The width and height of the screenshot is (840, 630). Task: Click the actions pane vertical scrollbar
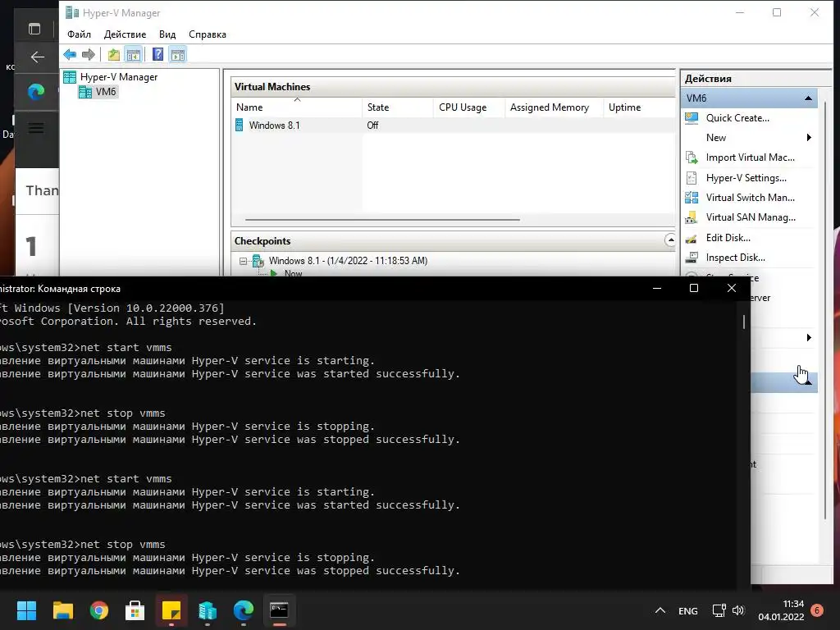825,311
